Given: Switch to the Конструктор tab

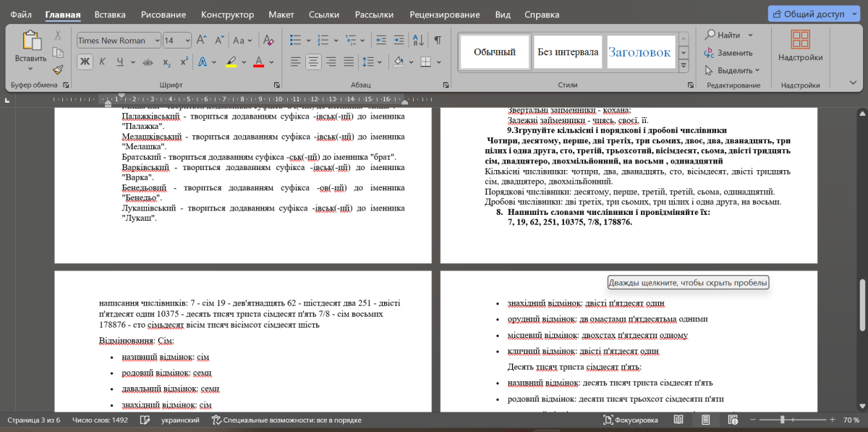Looking at the screenshot, I should point(227,14).
